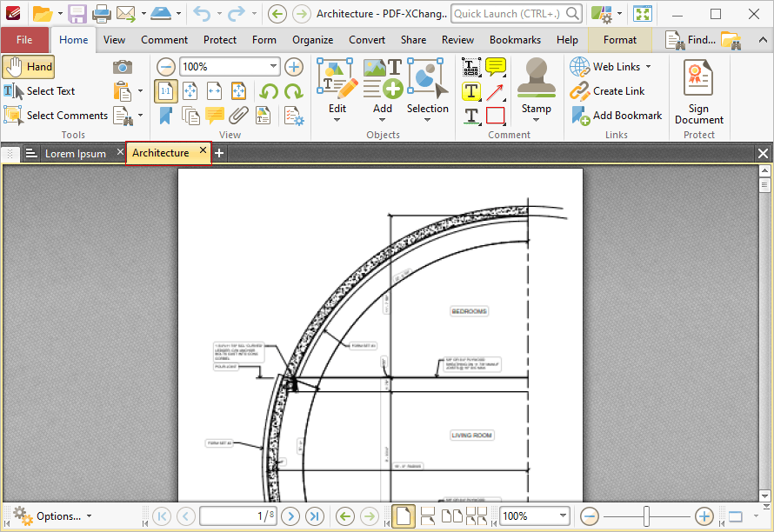
Task: Open the Comments pane icon in View group
Action: click(215, 116)
